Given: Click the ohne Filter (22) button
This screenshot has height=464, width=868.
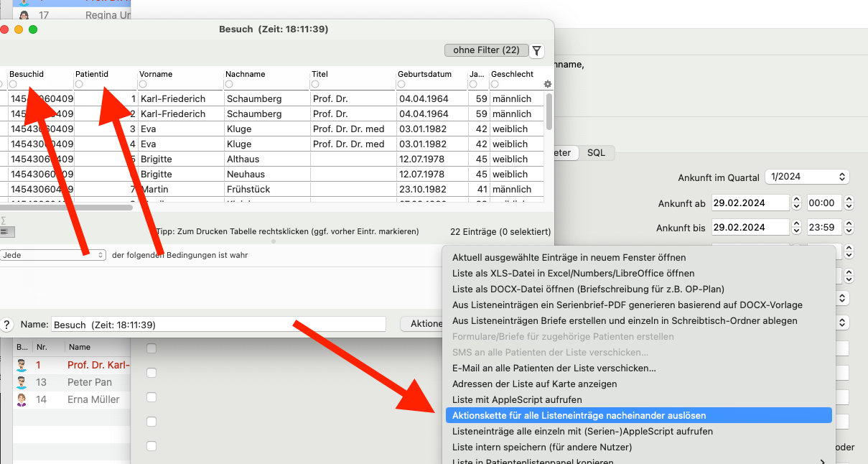Looking at the screenshot, I should pyautogui.click(x=486, y=50).
